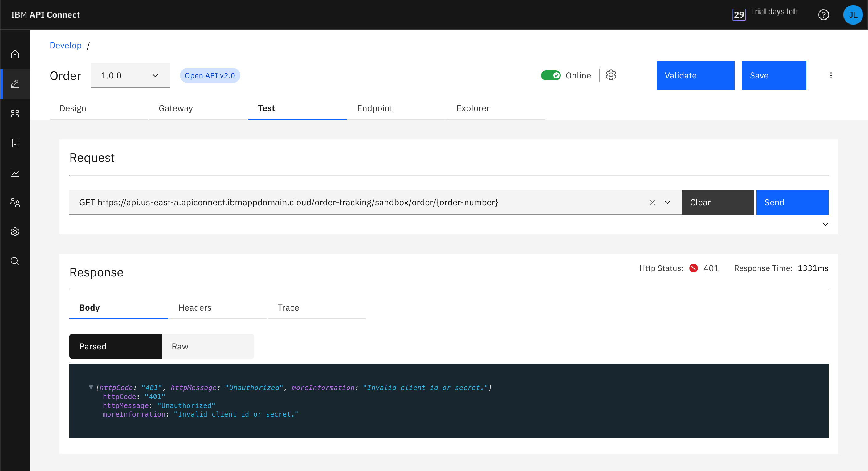Image resolution: width=868 pixels, height=471 pixels.
Task: Open the Analytics chart icon in sidebar
Action: click(x=15, y=173)
